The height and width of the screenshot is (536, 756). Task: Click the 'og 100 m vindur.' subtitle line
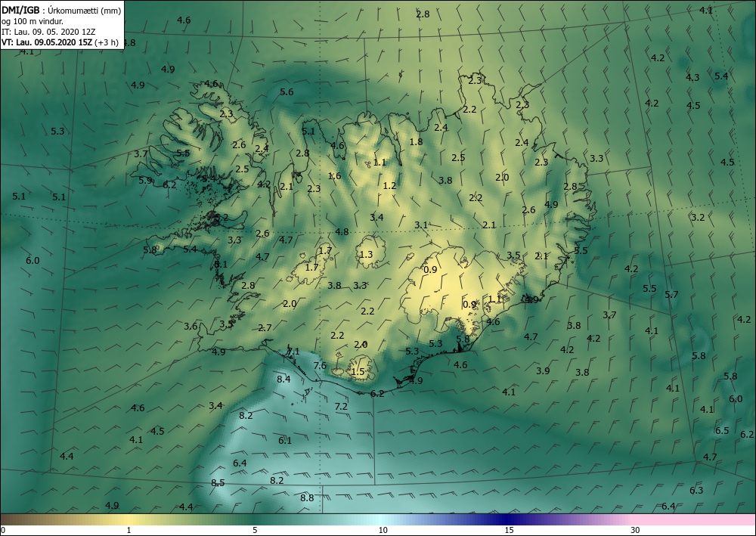click(x=33, y=21)
